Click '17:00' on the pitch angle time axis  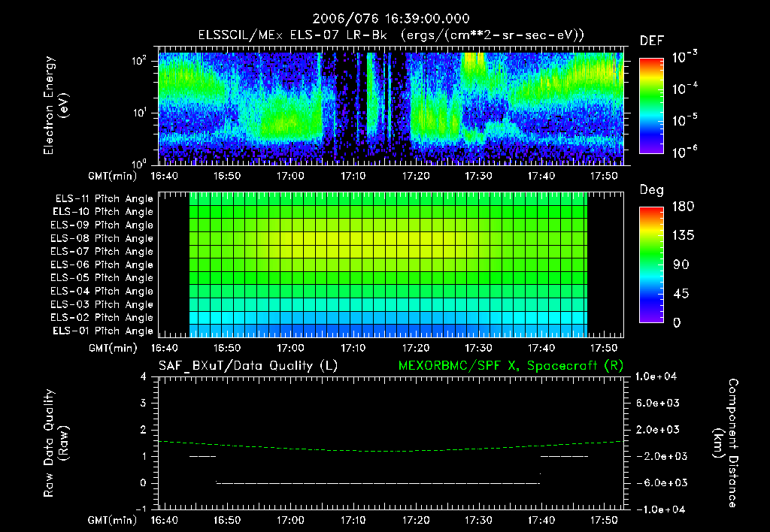click(x=290, y=348)
